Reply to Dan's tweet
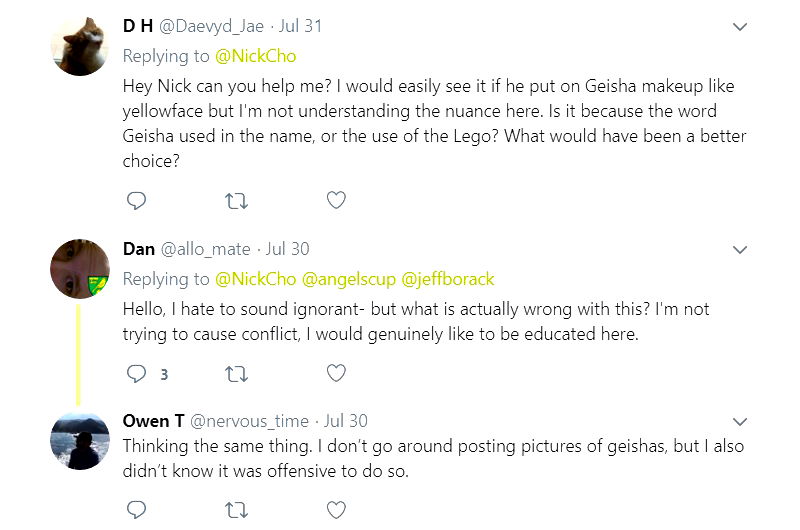The width and height of the screenshot is (800, 530). [137, 374]
